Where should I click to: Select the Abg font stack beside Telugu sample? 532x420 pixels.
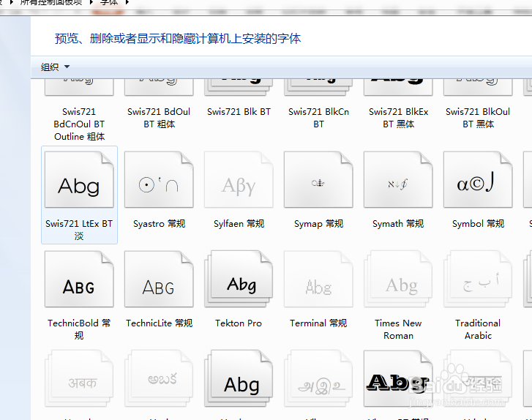pyautogui.click(x=239, y=378)
